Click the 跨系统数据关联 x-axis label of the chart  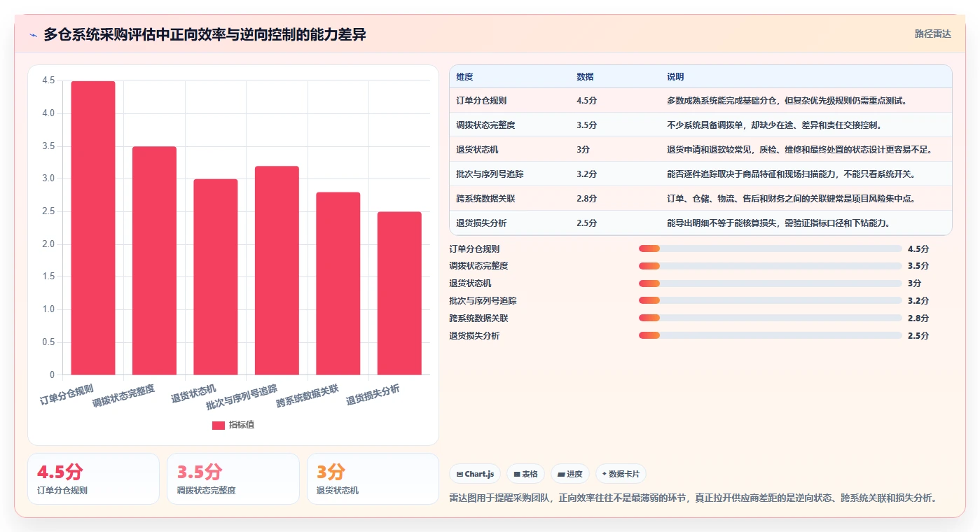coord(308,396)
